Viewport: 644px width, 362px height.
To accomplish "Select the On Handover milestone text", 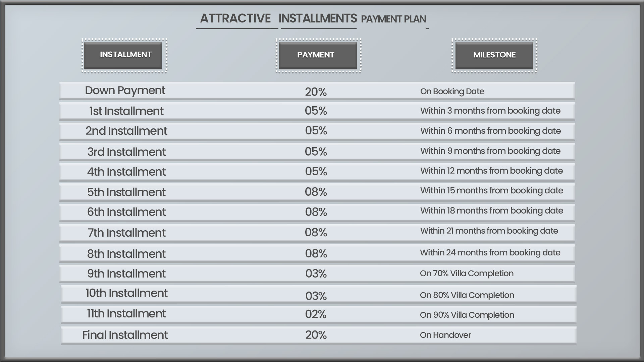I will 445,335.
